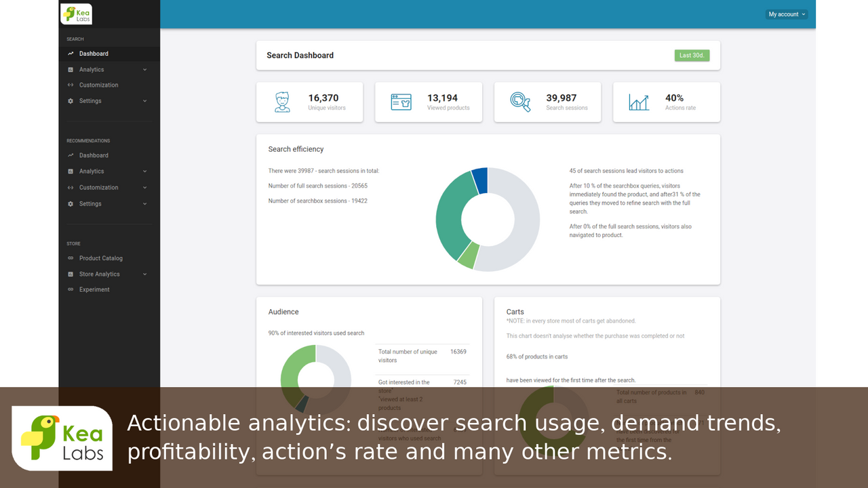Select the Customization icon under Search
Image resolution: width=868 pixels, height=488 pixels.
coord(70,85)
